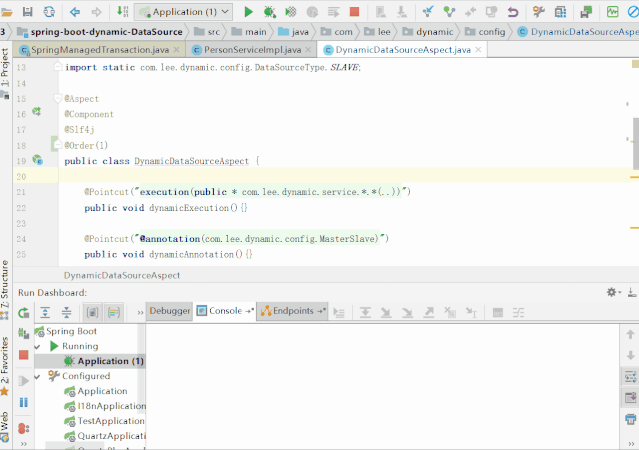Image resolution: width=639 pixels, height=450 pixels.
Task: Click the Step Out debugger icon
Action: [429, 313]
